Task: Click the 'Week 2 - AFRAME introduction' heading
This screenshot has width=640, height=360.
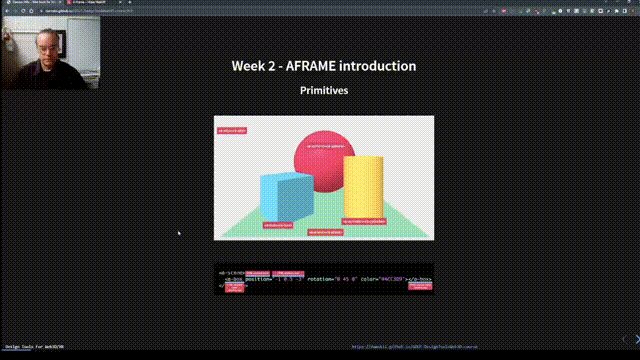Action: coord(324,66)
